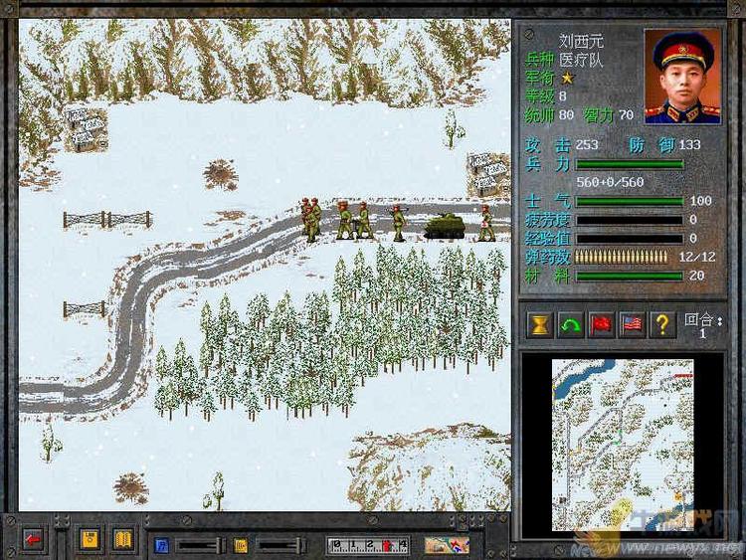
Task: Click the green undo arrow icon
Action: [571, 324]
